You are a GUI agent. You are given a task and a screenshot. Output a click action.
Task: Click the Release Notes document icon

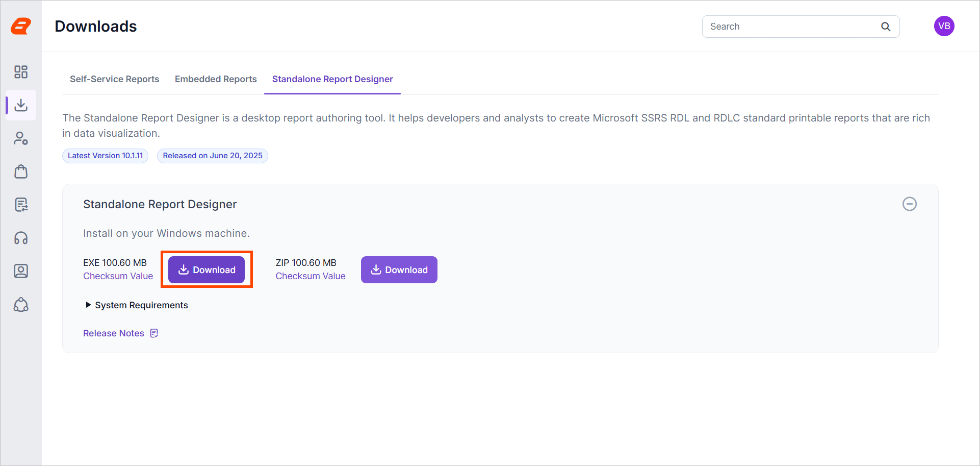[x=154, y=333]
